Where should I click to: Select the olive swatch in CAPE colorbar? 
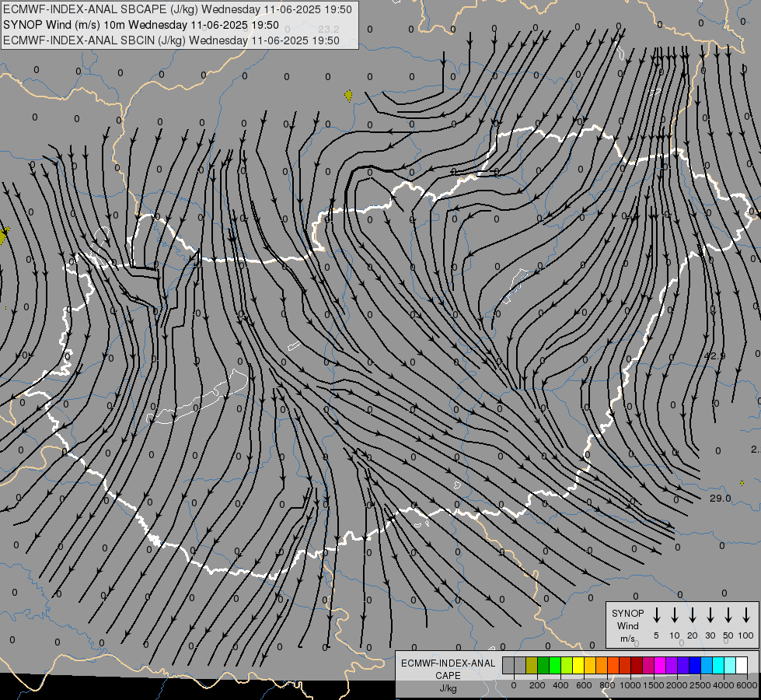point(532,665)
